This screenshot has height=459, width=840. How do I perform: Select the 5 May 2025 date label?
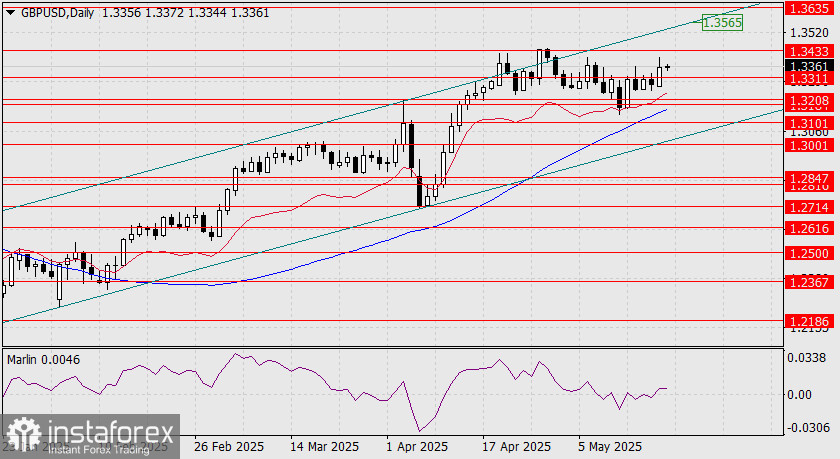pos(610,447)
